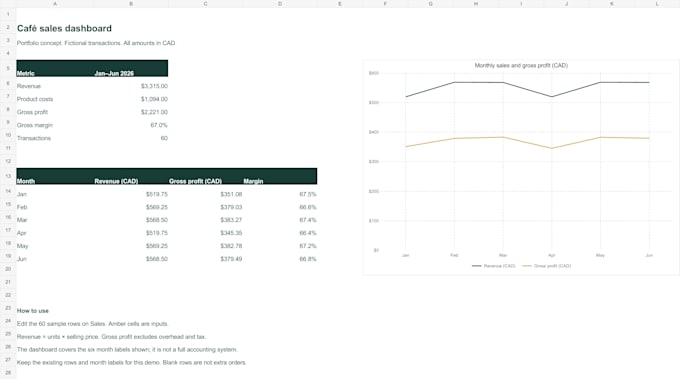The image size is (680, 379).
Task: Click the 'Mar' month cell in table
Action: (22, 220)
